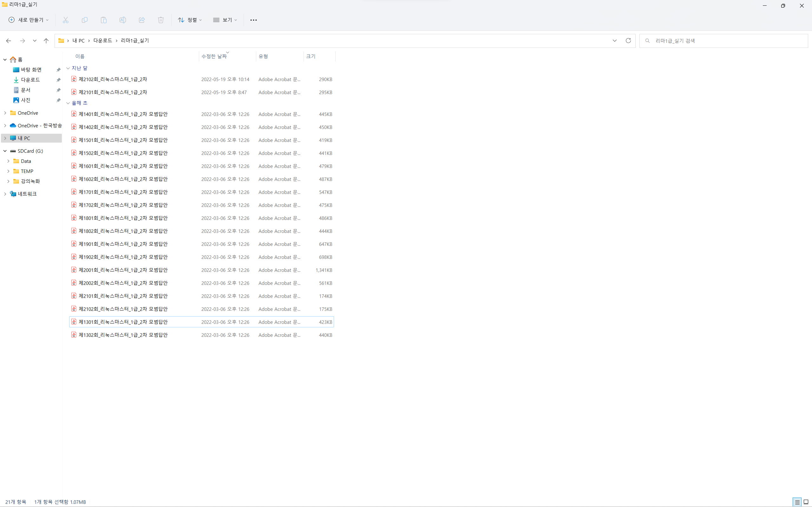The height and width of the screenshot is (507, 812).
Task: Refresh the folder with the reload icon
Action: [628, 41]
